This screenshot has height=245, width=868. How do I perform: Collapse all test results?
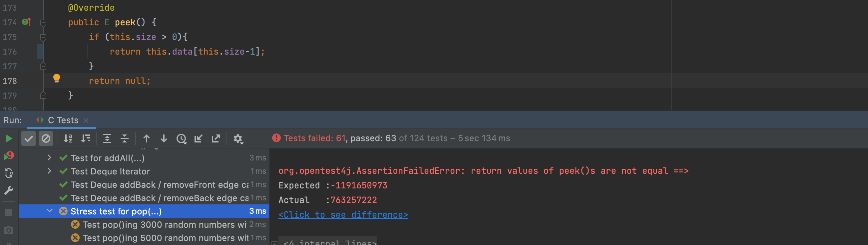[x=125, y=139]
